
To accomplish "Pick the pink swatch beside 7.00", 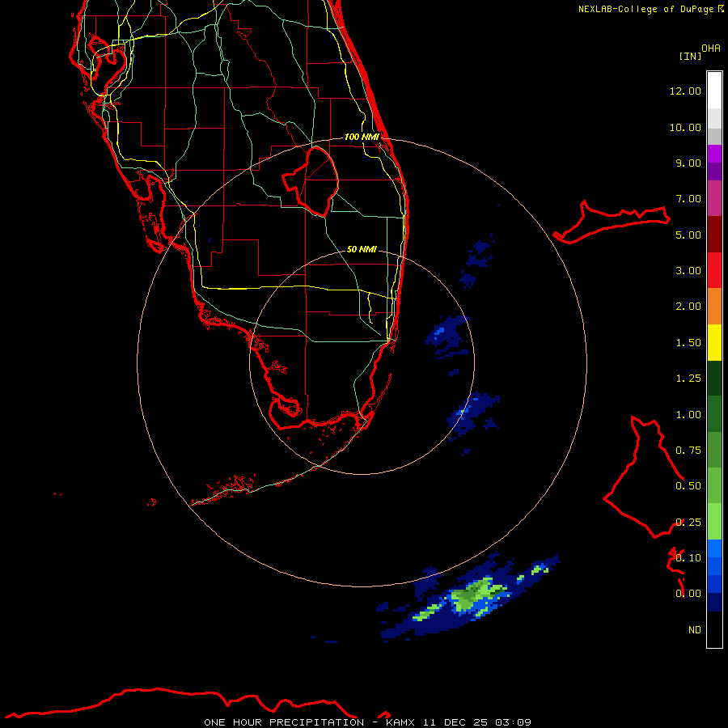I will pyautogui.click(x=714, y=198).
